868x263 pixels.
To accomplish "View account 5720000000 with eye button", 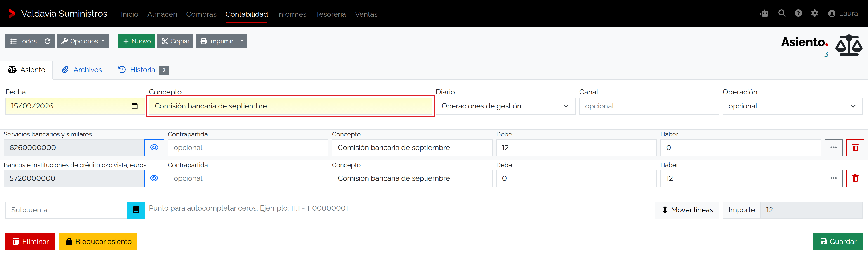I will (154, 178).
